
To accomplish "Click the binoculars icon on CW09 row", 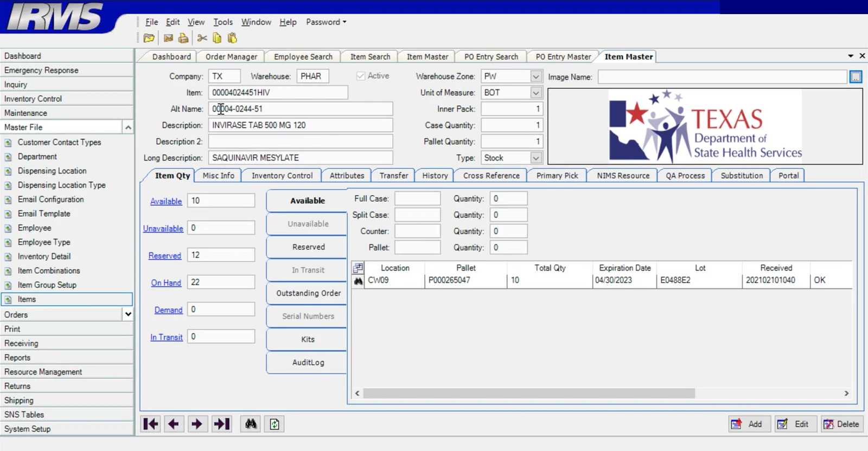I will pyautogui.click(x=358, y=280).
